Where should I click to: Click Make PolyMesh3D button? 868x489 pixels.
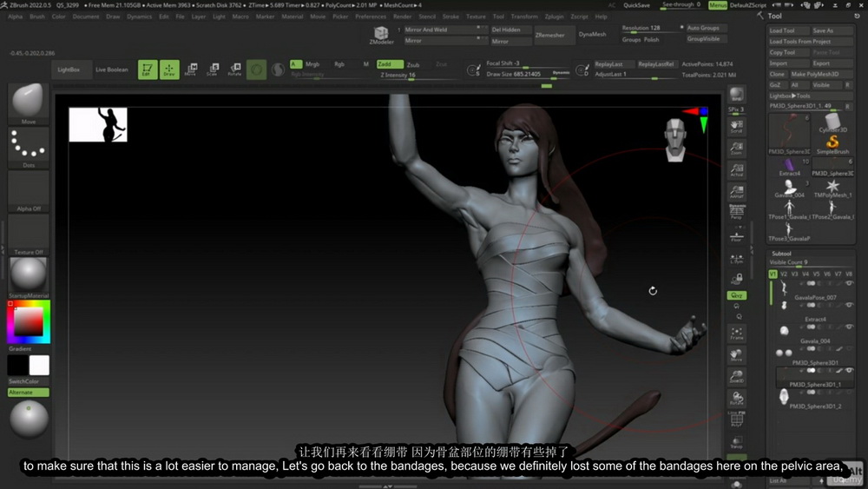[821, 74]
